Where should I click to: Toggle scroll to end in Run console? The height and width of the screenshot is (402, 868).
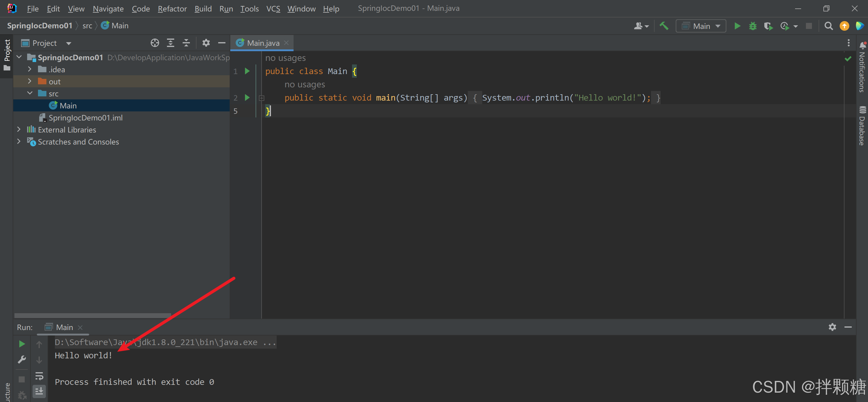click(39, 391)
